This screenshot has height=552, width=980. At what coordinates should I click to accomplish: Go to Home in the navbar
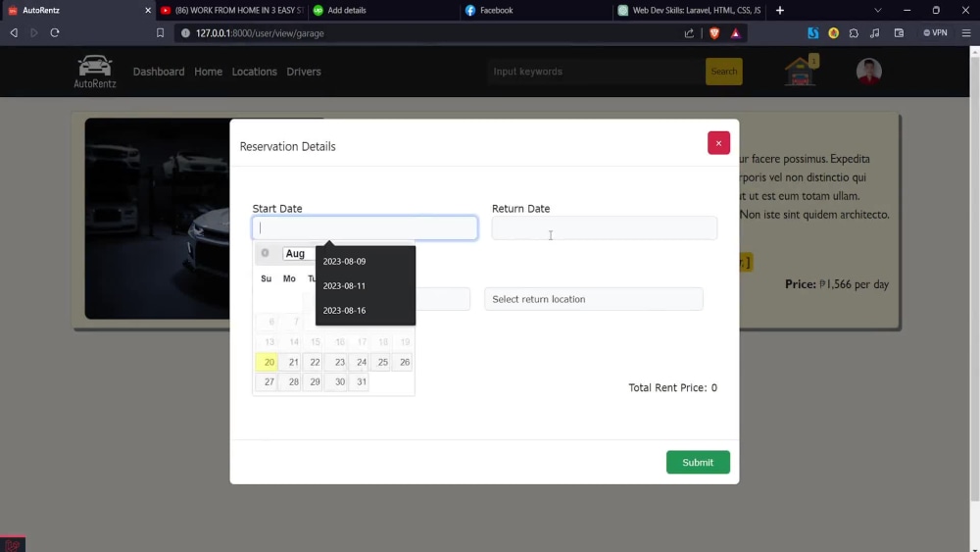208,72
